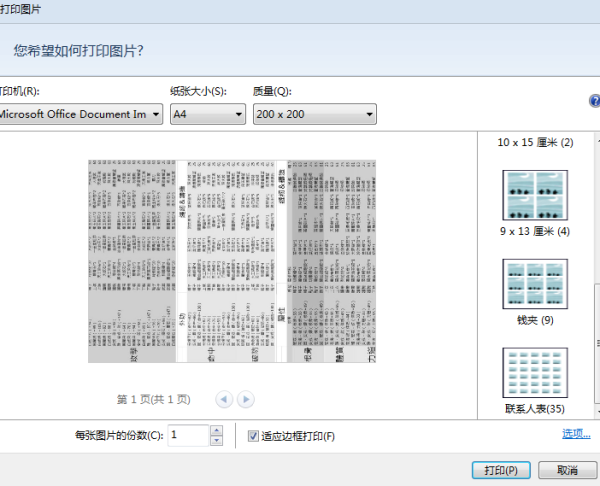
Task: Select the 10 x 15 厘米 (2) layout label
Action: 535,143
